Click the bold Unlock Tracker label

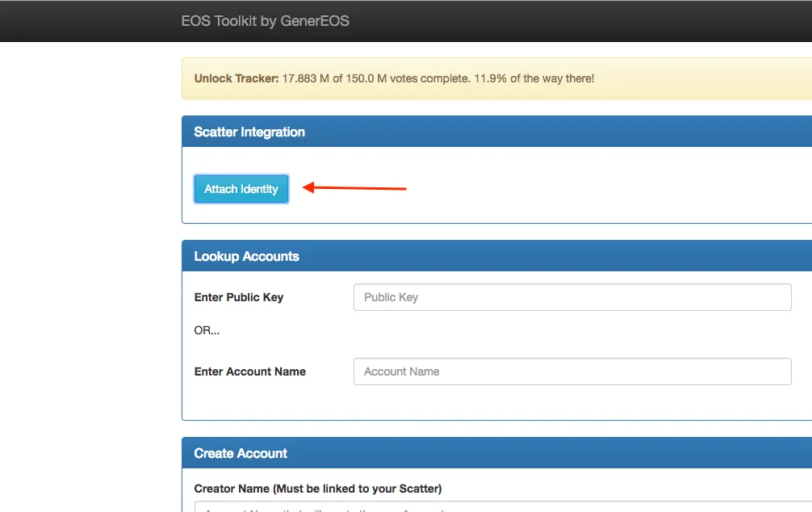click(x=236, y=78)
